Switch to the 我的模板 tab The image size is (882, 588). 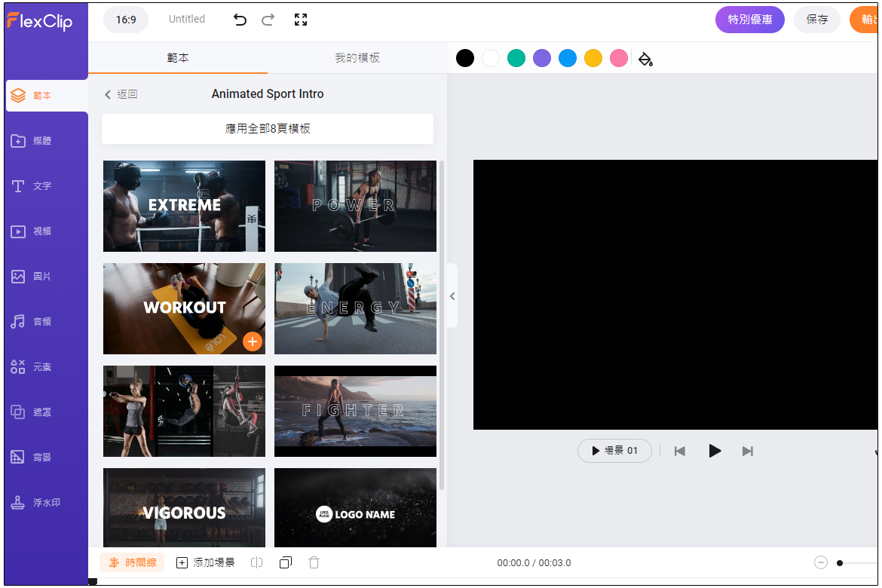pyautogui.click(x=357, y=58)
